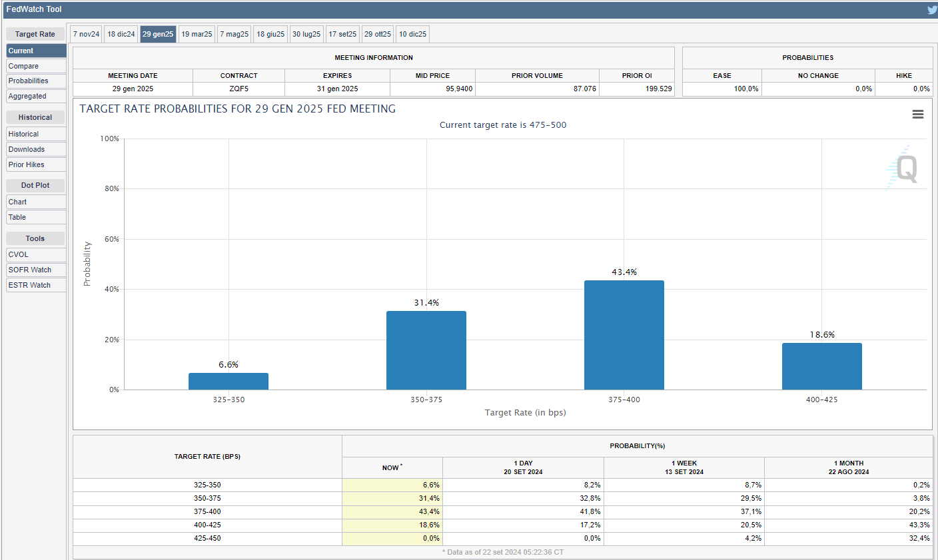Select the 10 dic25 meeting tab
Image resolution: width=938 pixels, height=560 pixels.
pos(412,34)
